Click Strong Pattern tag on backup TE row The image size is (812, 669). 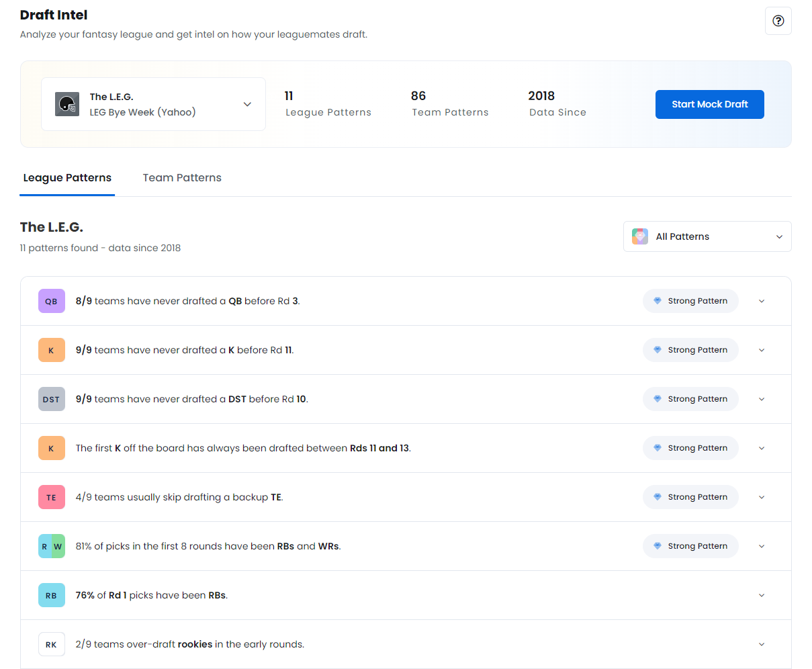pyautogui.click(x=690, y=497)
